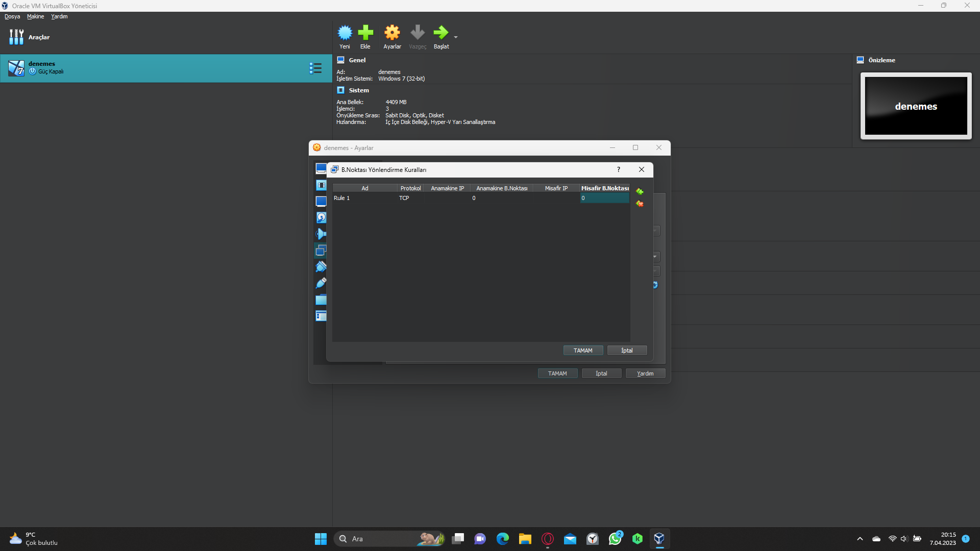Remove the selected port forwarding rule

click(640, 204)
